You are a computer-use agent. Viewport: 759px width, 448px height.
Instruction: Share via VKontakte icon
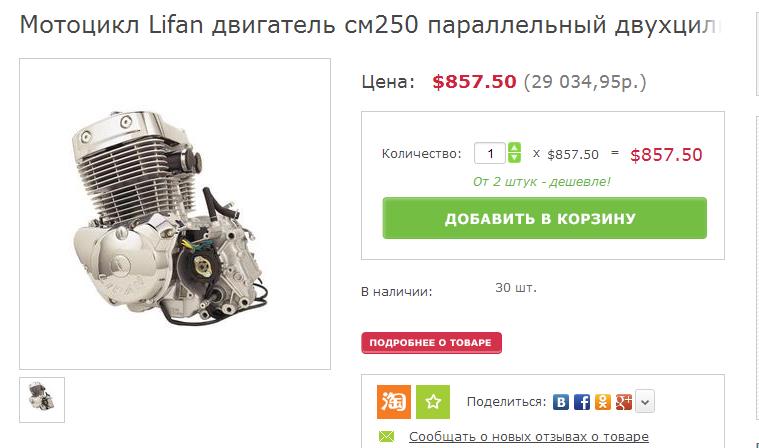561,402
